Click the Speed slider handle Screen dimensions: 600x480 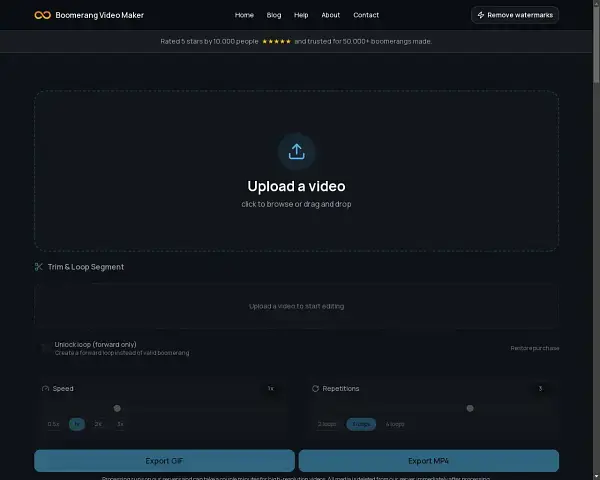tap(117, 408)
